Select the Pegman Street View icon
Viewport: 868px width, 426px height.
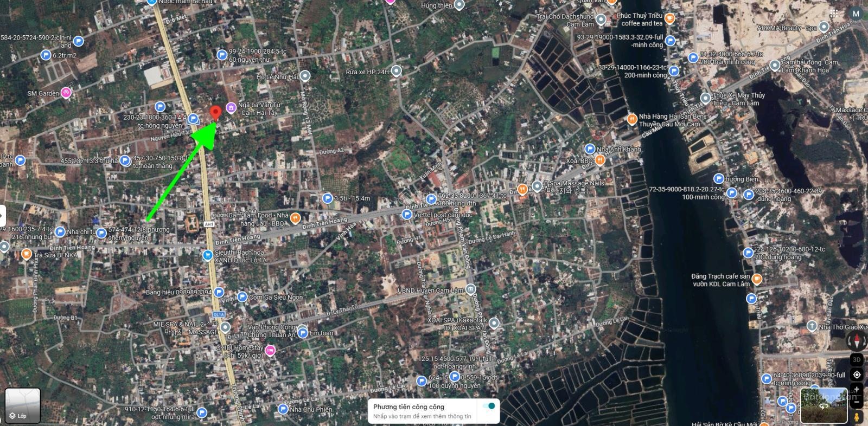tap(857, 416)
